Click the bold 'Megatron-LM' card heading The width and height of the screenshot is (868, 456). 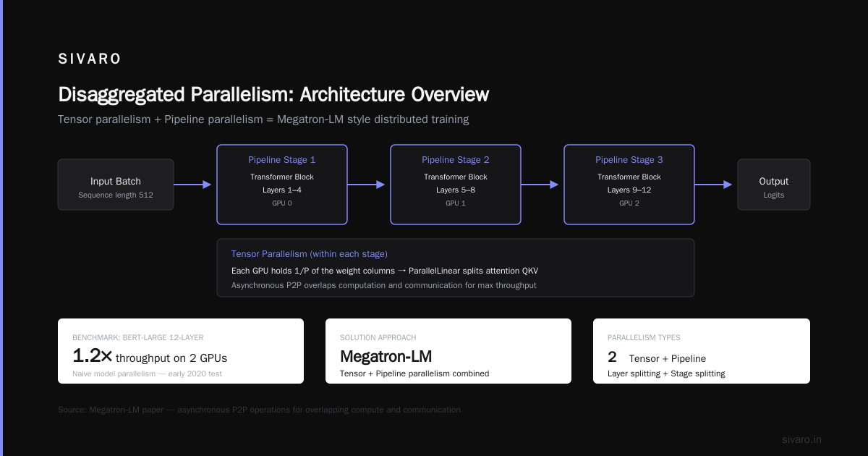pos(386,356)
